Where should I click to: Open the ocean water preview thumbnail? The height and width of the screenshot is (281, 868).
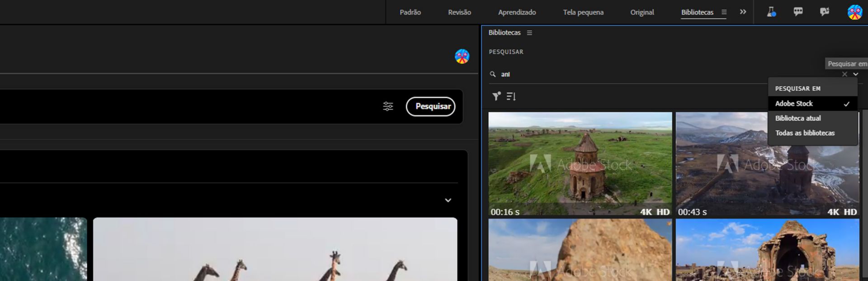click(43, 249)
